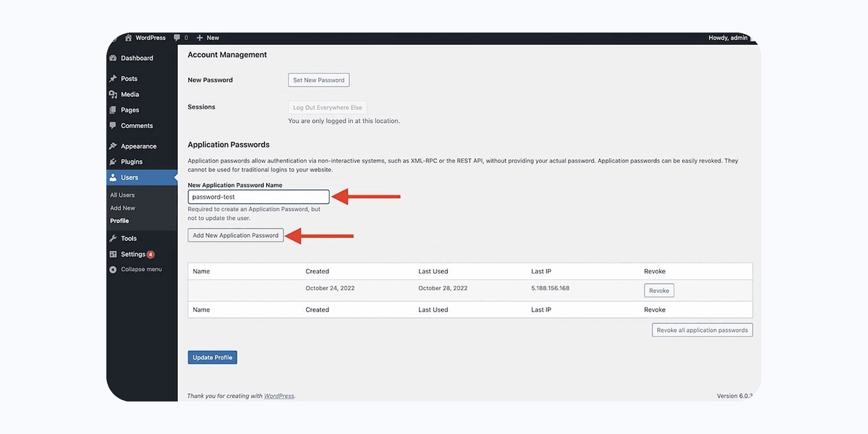Revoke the October 24, 2022 application password
Image resolution: width=868 pixels, height=434 pixels.
pos(659,290)
